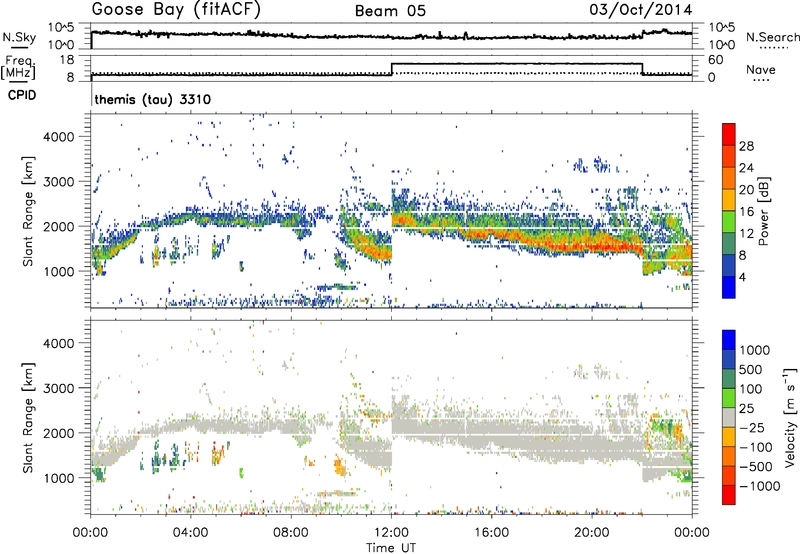Click the right-side '60' axis value
This screenshot has height=554, width=800.
point(715,60)
